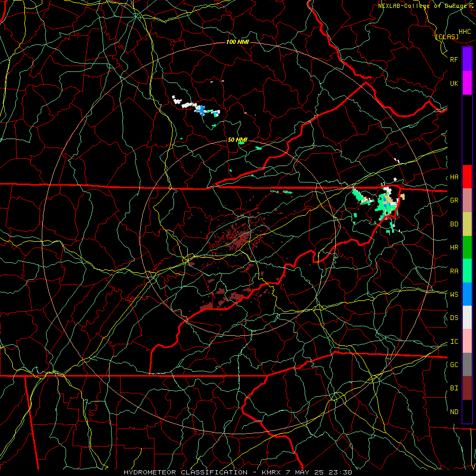Viewport: 476px width, 476px height.
Task: Click the HYDROMETEOR CLASSIFICATION title text
Action: click(x=186, y=472)
